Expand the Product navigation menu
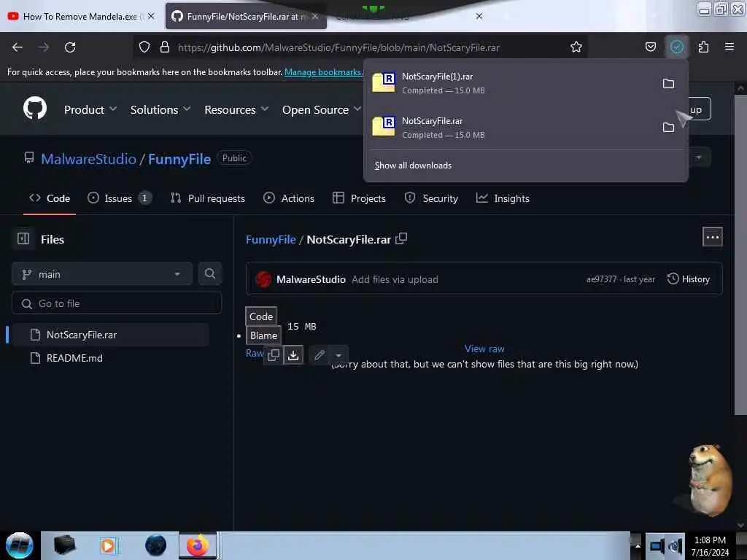Image resolution: width=747 pixels, height=560 pixels. coord(90,109)
